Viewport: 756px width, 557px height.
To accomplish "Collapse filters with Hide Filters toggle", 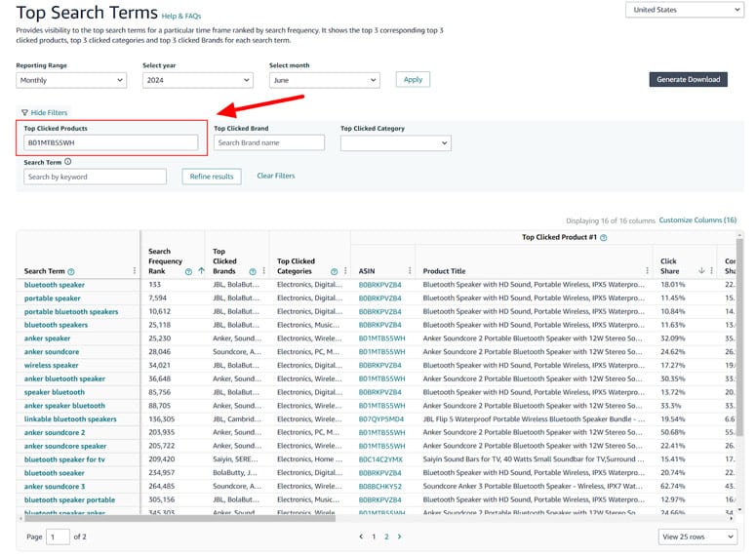I will coord(44,113).
